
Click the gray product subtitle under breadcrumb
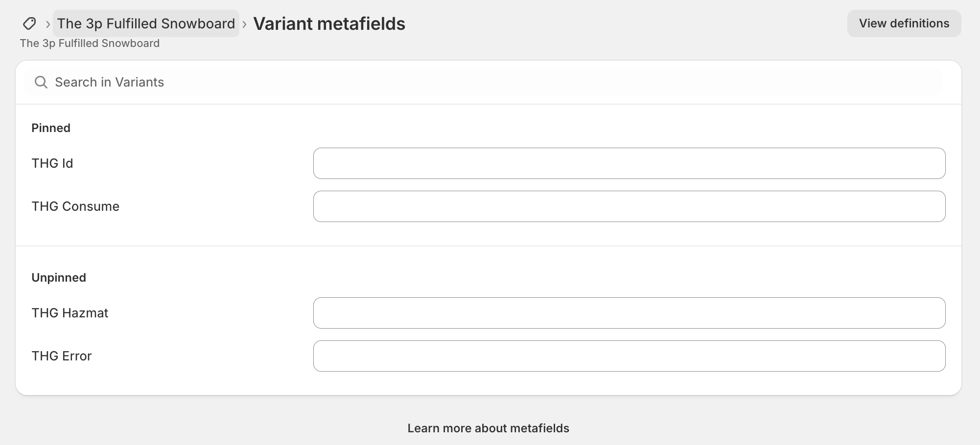coord(90,44)
